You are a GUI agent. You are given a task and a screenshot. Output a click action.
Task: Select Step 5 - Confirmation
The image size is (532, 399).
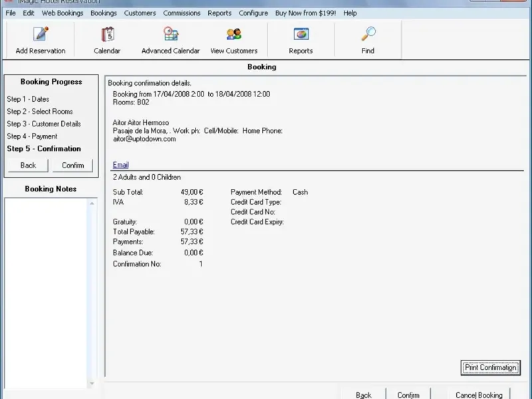(x=44, y=148)
